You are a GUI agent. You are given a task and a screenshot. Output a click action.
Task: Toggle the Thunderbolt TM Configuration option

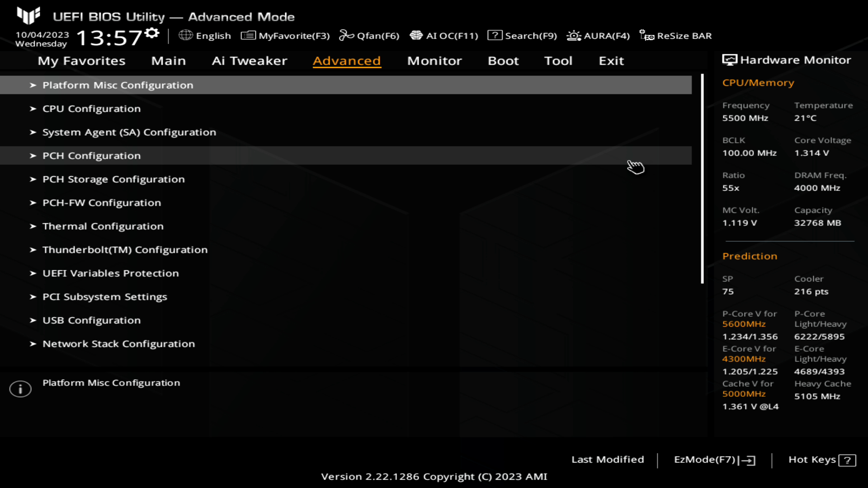(125, 249)
